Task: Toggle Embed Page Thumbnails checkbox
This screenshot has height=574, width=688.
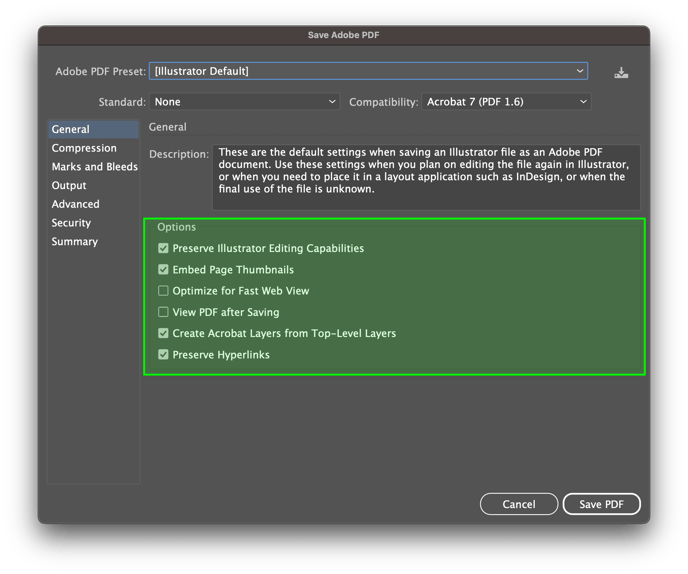Action: tap(164, 270)
